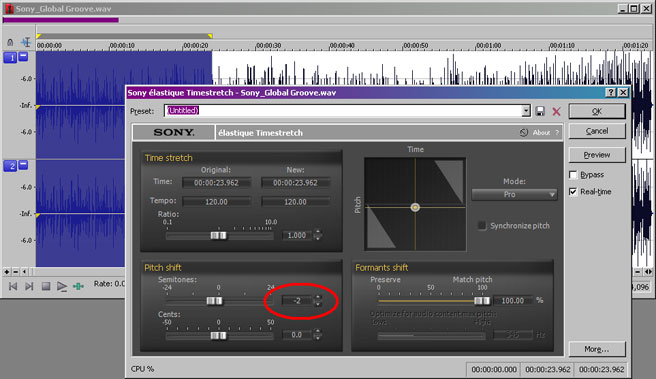Click the Original Time field
Image resolution: width=656 pixels, height=379 pixels.
[216, 183]
